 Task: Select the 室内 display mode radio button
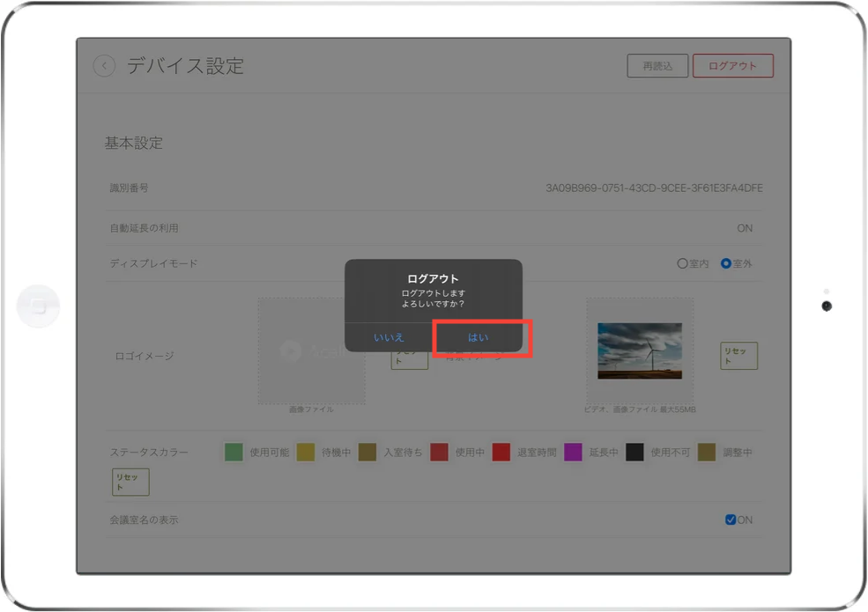682,263
